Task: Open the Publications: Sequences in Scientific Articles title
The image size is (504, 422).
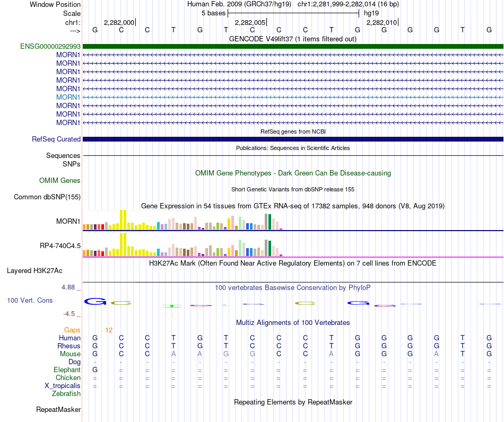Action: pyautogui.click(x=293, y=148)
